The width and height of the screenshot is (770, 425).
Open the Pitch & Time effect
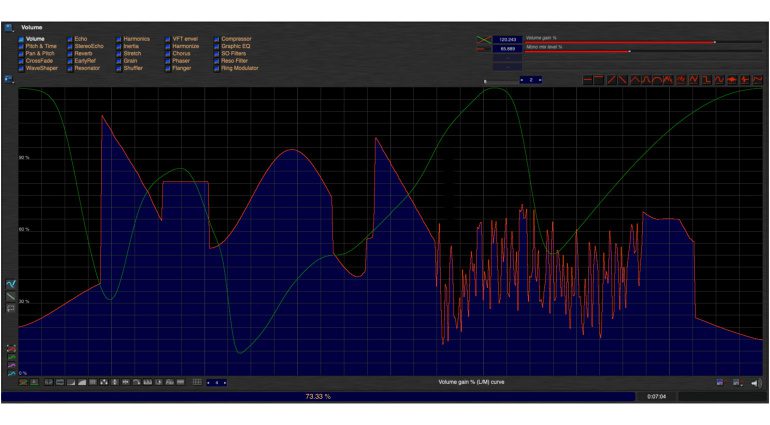[41, 46]
